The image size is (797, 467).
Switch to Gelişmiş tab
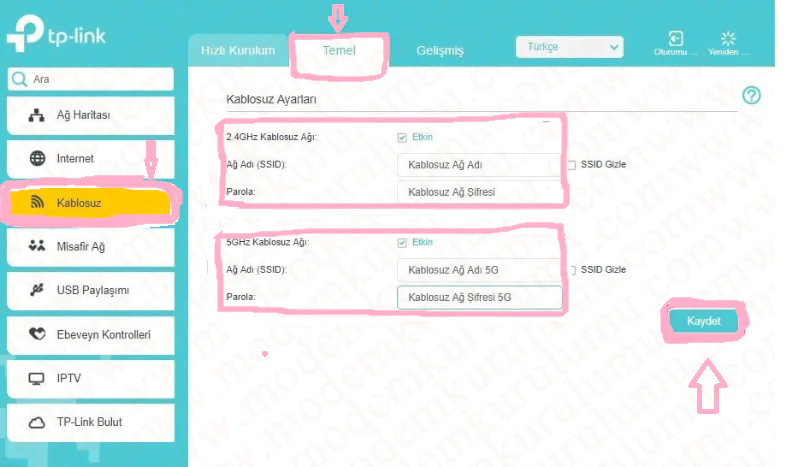pos(440,50)
